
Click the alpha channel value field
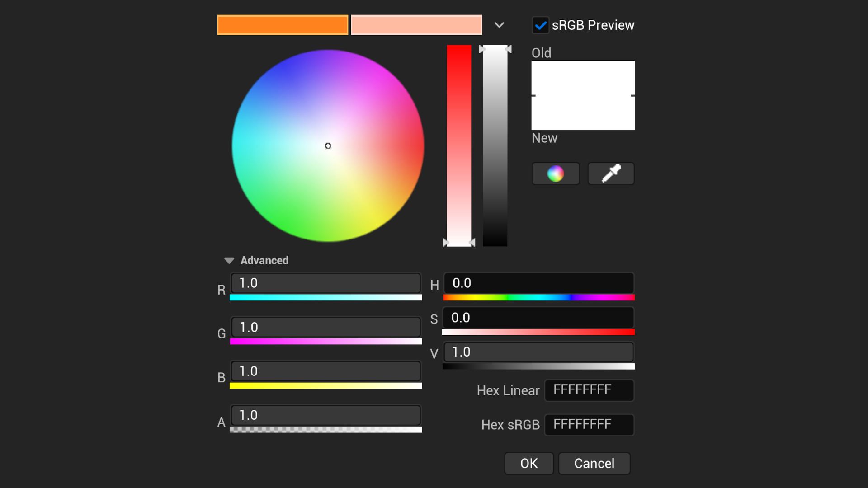(x=325, y=415)
